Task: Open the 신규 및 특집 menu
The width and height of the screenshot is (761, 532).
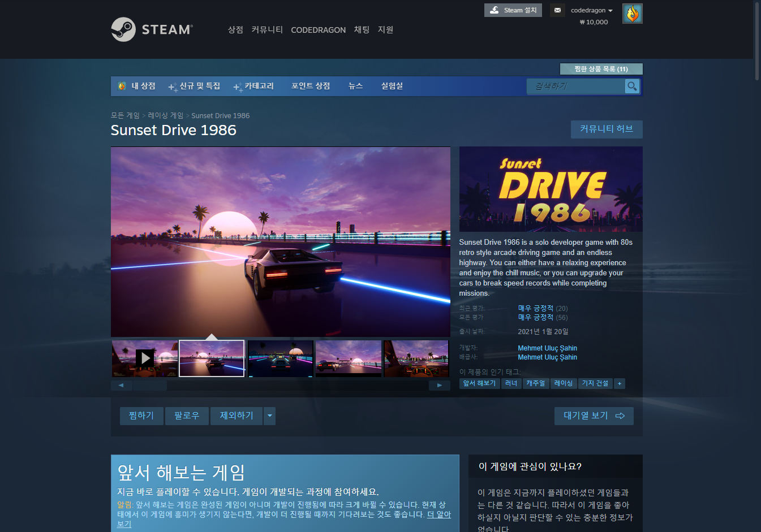Action: (x=194, y=86)
